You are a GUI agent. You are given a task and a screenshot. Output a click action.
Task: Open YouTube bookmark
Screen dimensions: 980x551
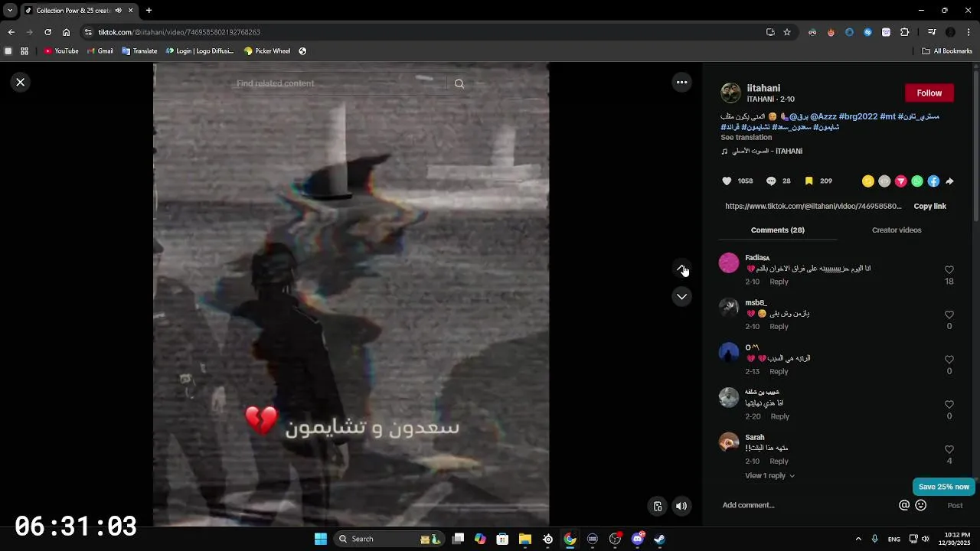coord(61,51)
